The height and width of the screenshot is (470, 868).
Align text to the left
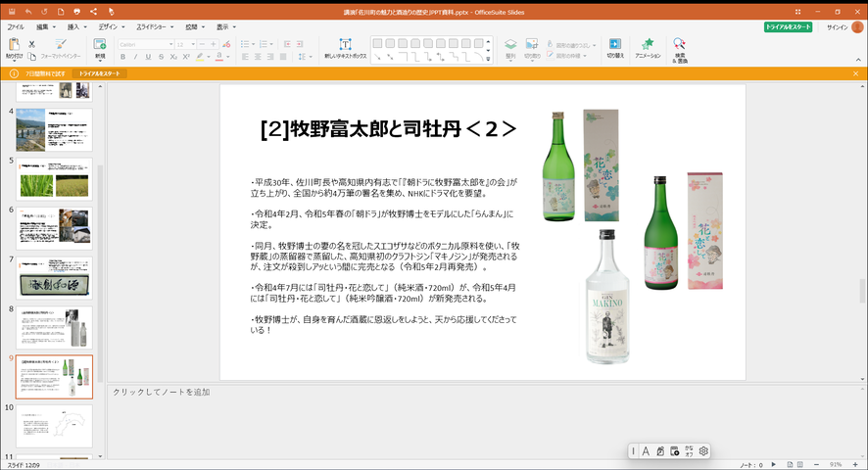point(245,57)
